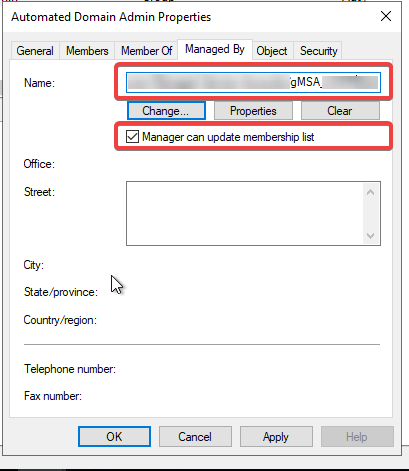Click the Name field containing gMSA account
Image resolution: width=409 pixels, height=471 pixels.
coord(253,82)
